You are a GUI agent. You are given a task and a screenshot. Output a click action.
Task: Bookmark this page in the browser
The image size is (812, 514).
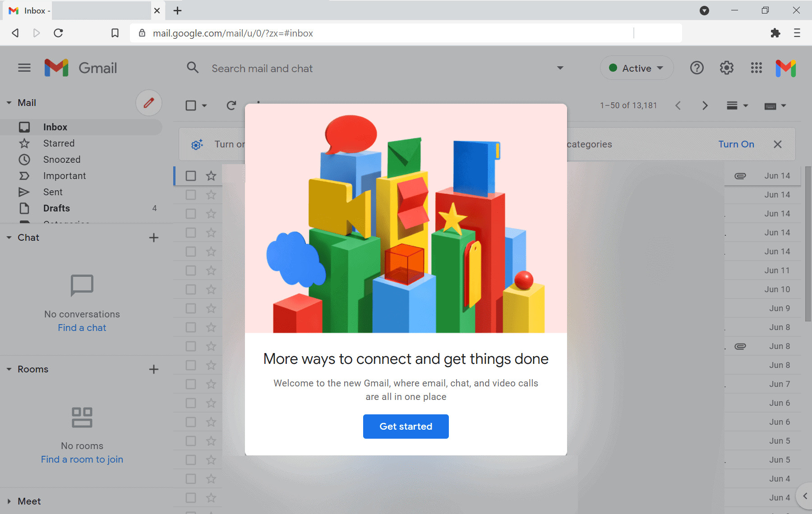(x=115, y=33)
